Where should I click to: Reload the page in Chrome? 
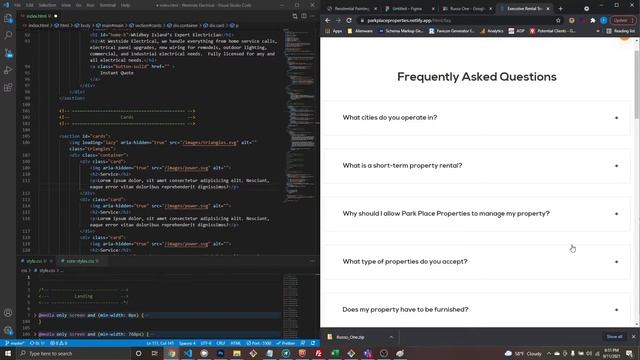349,20
